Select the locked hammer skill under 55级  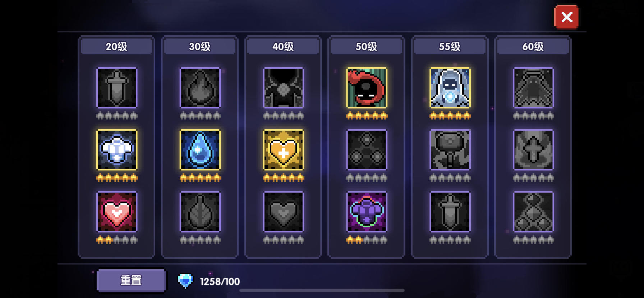tap(450, 149)
